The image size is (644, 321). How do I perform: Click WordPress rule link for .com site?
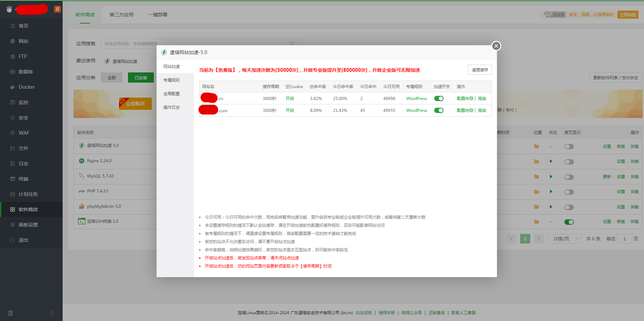click(x=416, y=111)
